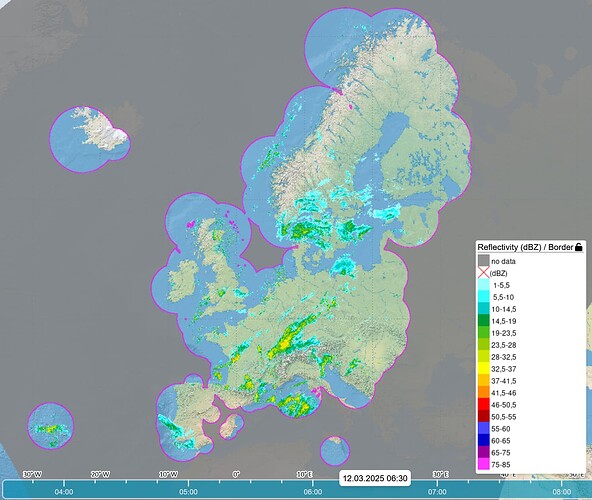Viewport: 592px width, 500px height.
Task: Pick the 50,5-55 dark red swatch
Action: 484,417
